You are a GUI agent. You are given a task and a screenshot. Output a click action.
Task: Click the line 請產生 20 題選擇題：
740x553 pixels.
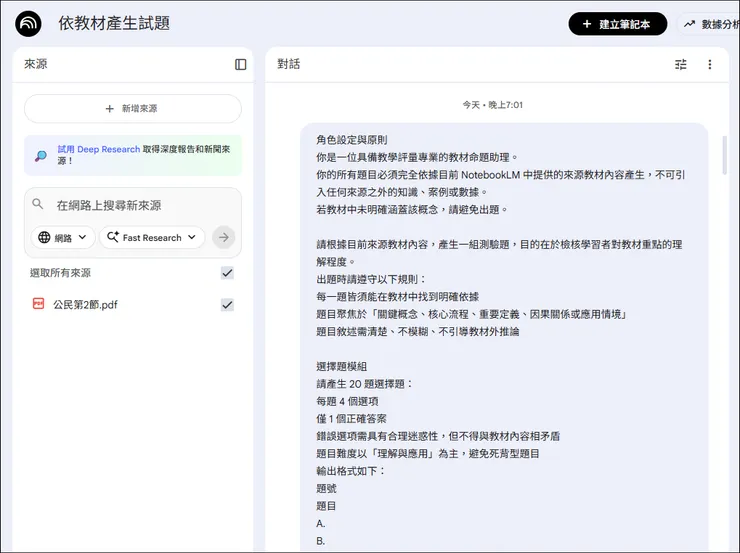click(365, 384)
